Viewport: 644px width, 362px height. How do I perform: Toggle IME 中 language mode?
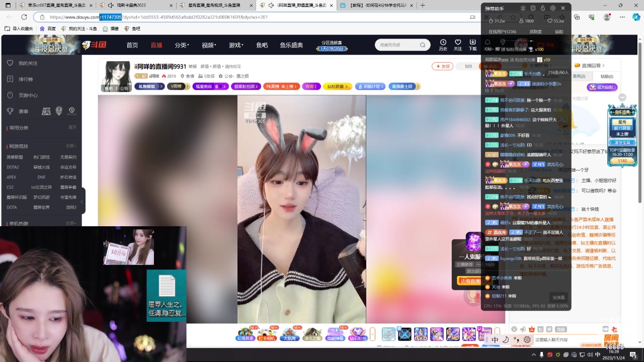point(495,340)
